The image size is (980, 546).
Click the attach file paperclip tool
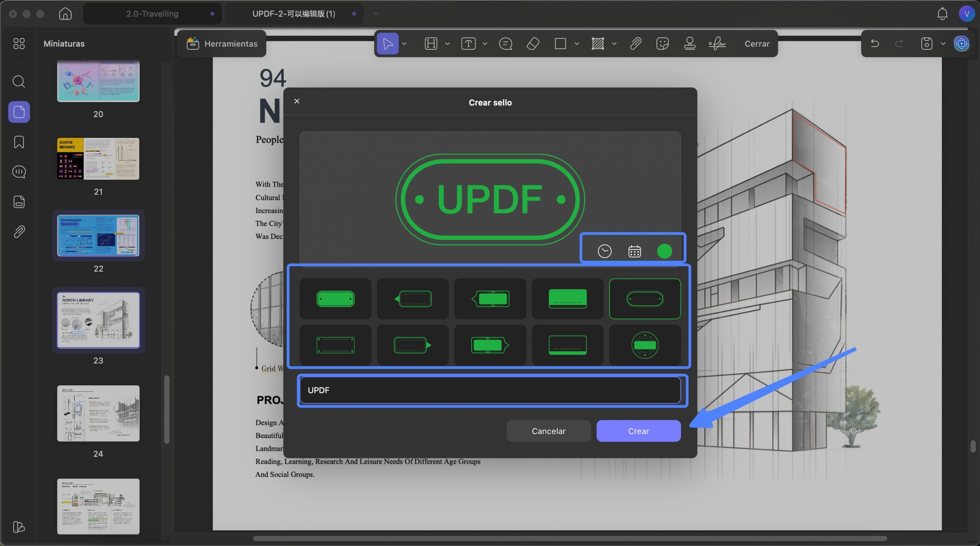click(635, 44)
